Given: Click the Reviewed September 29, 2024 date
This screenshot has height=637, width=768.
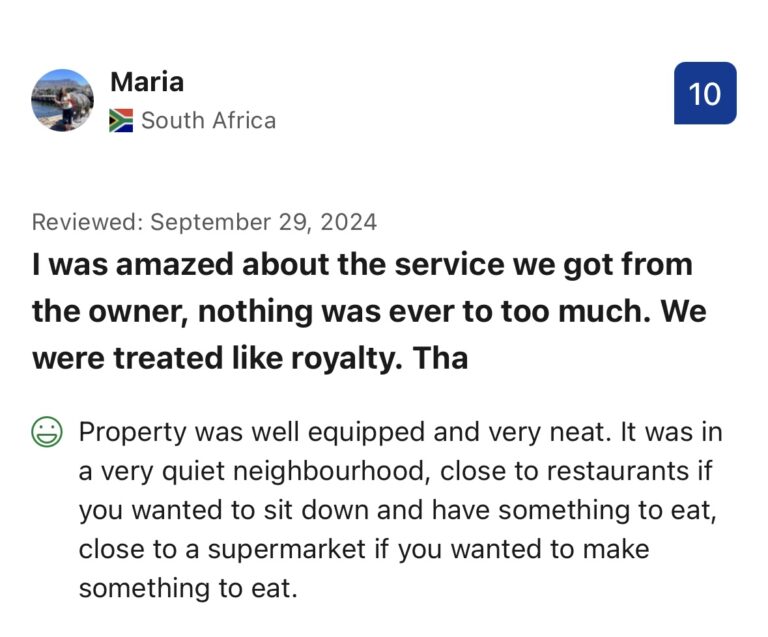Looking at the screenshot, I should point(204,222).
